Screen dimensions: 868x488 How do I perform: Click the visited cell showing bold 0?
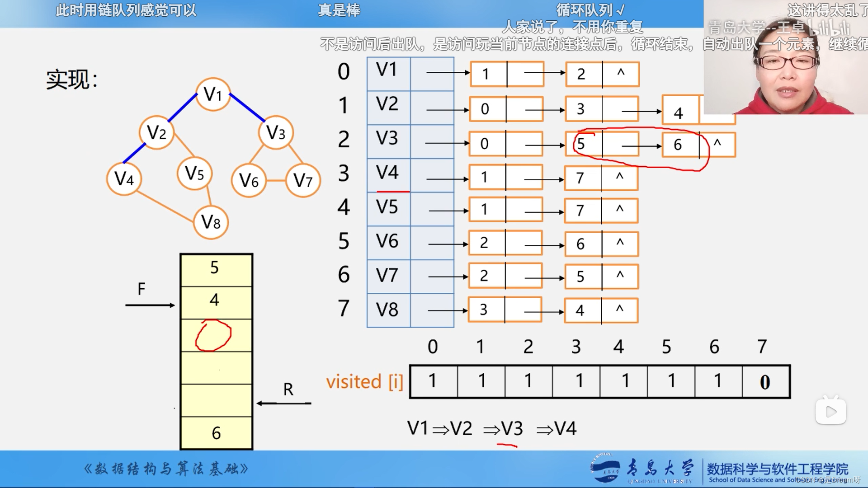tap(766, 382)
